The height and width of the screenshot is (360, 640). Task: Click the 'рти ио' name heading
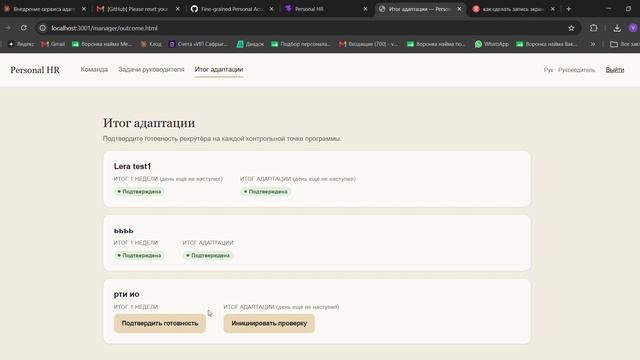pyautogui.click(x=127, y=294)
